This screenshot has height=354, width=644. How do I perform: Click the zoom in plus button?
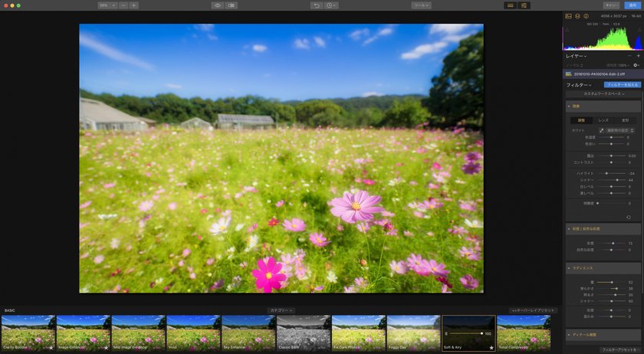click(134, 5)
